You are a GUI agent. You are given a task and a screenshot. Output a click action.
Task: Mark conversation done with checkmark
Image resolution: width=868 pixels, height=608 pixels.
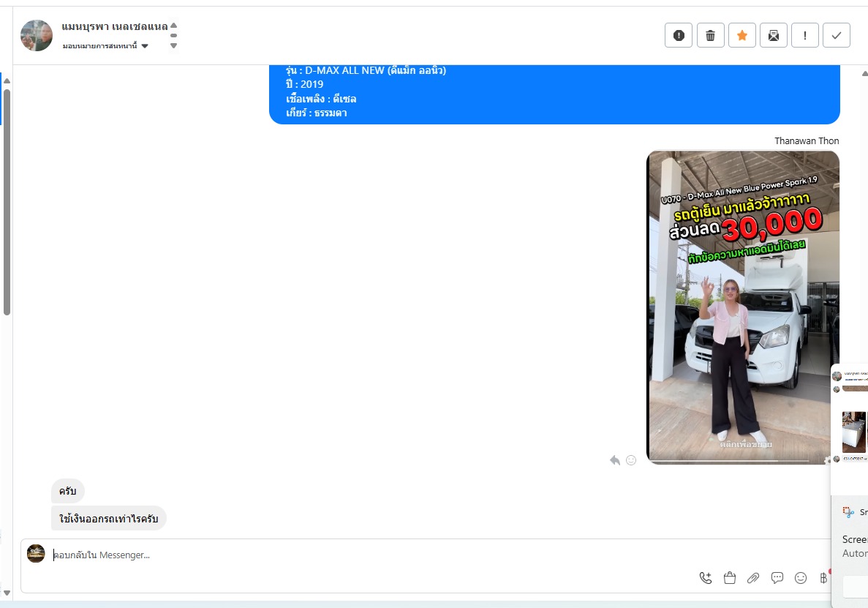(837, 35)
